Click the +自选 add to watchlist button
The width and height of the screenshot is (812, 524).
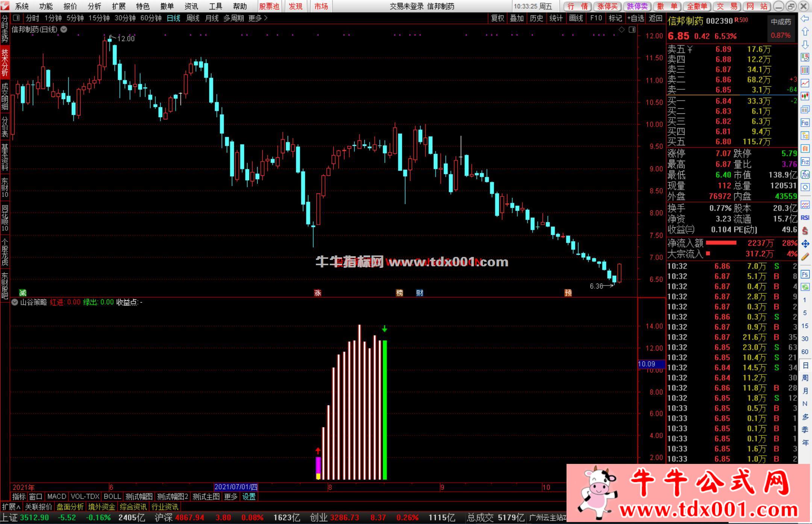tap(636, 18)
